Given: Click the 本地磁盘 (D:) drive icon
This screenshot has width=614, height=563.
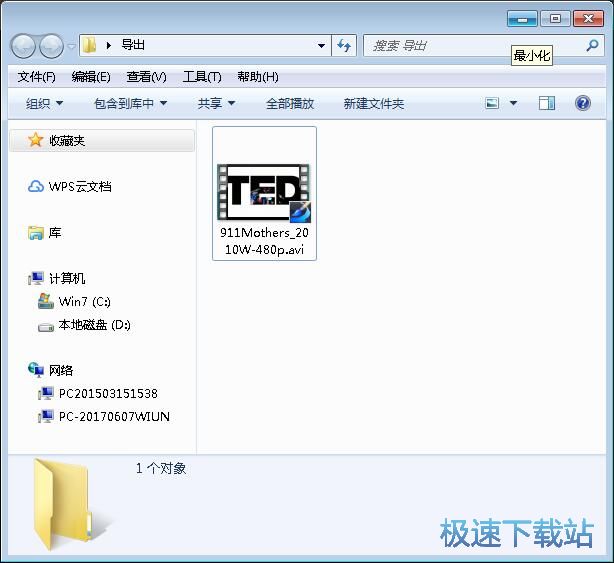Looking at the screenshot, I should coord(46,327).
